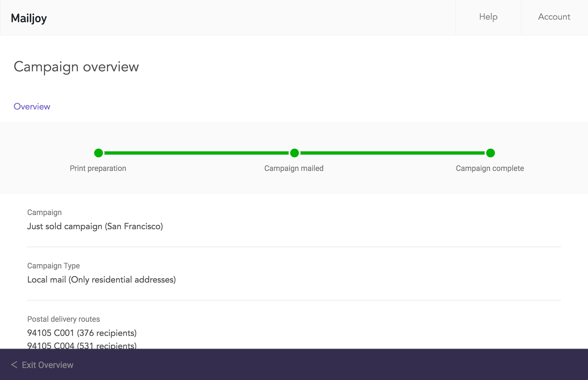Open the Help menu item
The width and height of the screenshot is (588, 380).
click(x=488, y=17)
